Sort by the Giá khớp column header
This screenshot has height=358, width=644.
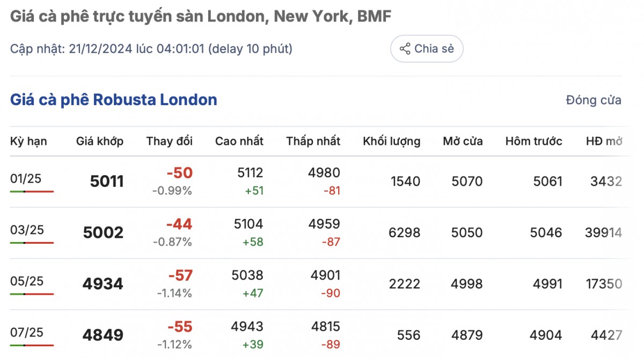(100, 141)
